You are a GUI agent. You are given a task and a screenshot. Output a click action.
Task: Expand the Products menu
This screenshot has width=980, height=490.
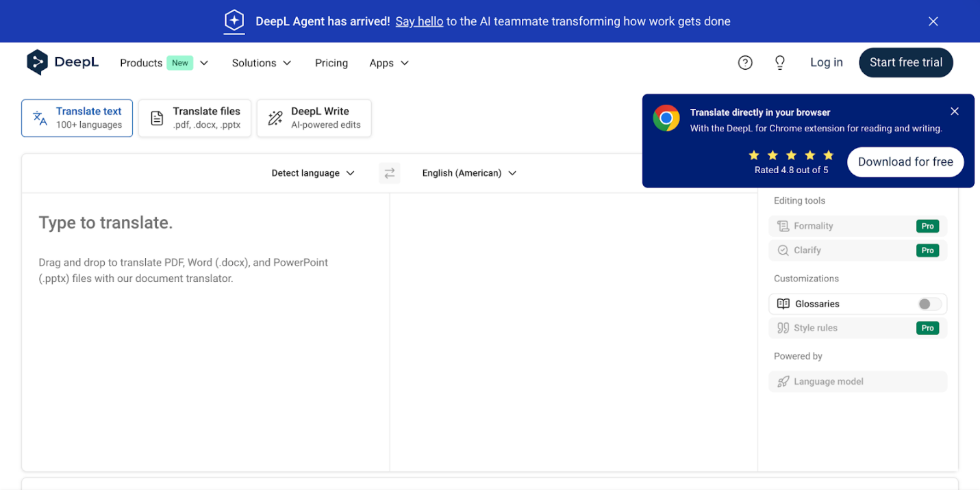(x=164, y=63)
